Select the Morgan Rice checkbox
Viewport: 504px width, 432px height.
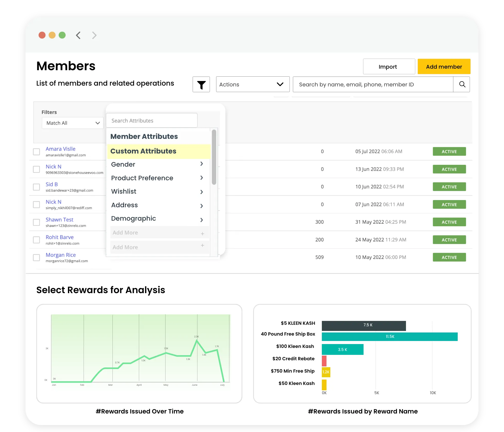coord(37,257)
